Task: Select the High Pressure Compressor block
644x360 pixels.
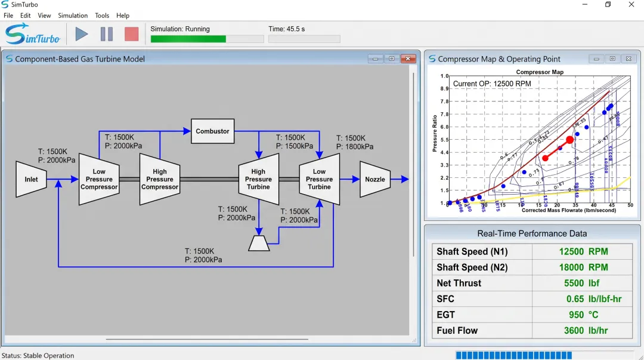Action: 160,179
